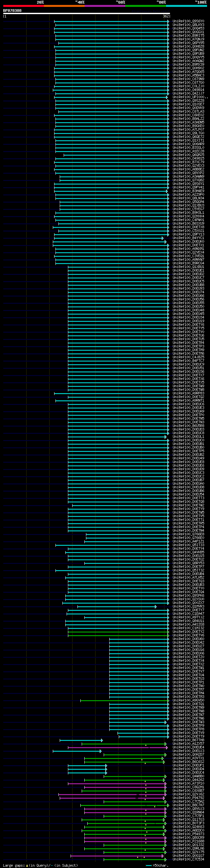
Task: Open hit UniRef100_Q6PV95
Action: click(188, 43)
